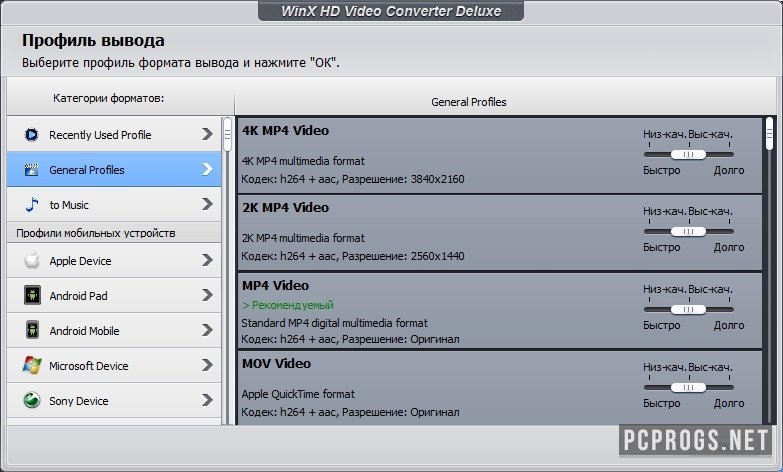This screenshot has width=783, height=472.
Task: Click the profiles list scrollbar thumb
Action: [770, 134]
